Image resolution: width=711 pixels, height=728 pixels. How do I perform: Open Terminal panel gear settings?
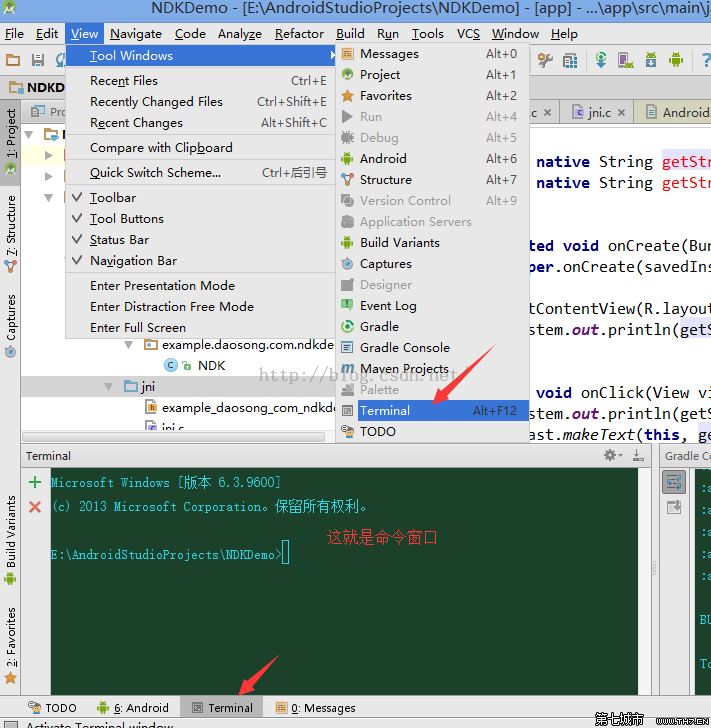pos(613,455)
